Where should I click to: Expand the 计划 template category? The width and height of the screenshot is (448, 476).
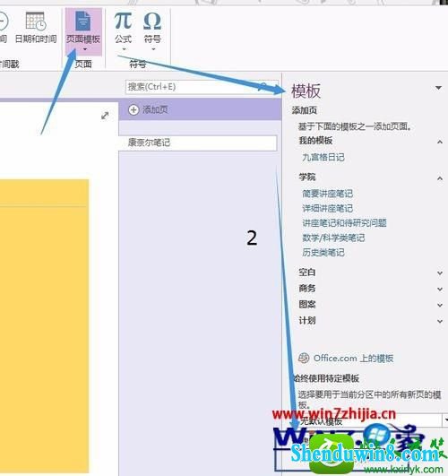pyautogui.click(x=440, y=321)
